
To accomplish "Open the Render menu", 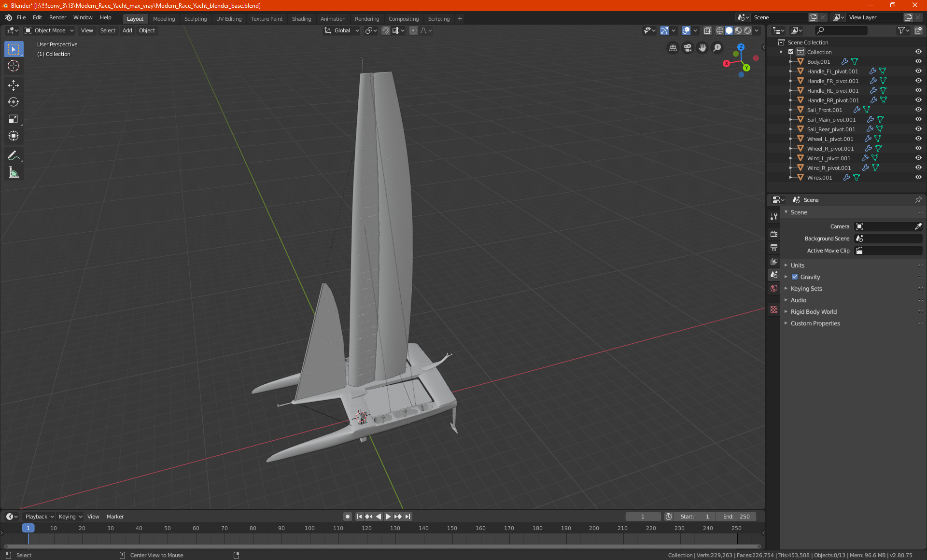I will pyautogui.click(x=57, y=17).
